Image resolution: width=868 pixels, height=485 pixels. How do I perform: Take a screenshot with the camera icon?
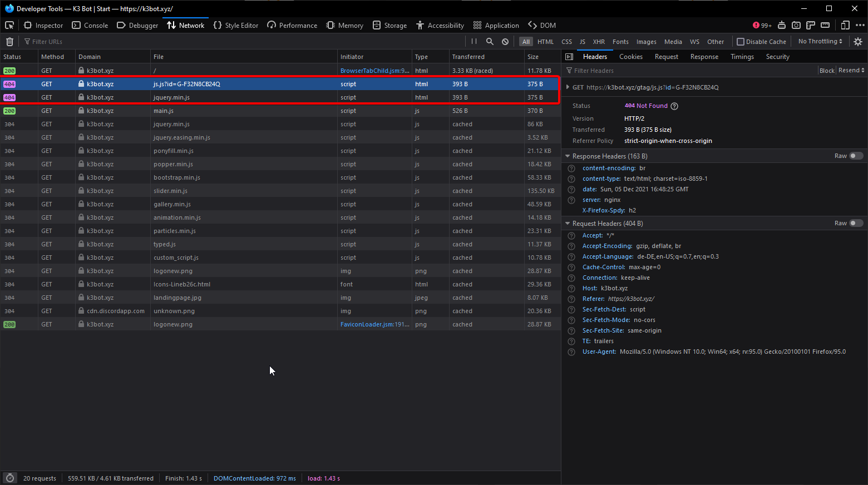pos(796,25)
